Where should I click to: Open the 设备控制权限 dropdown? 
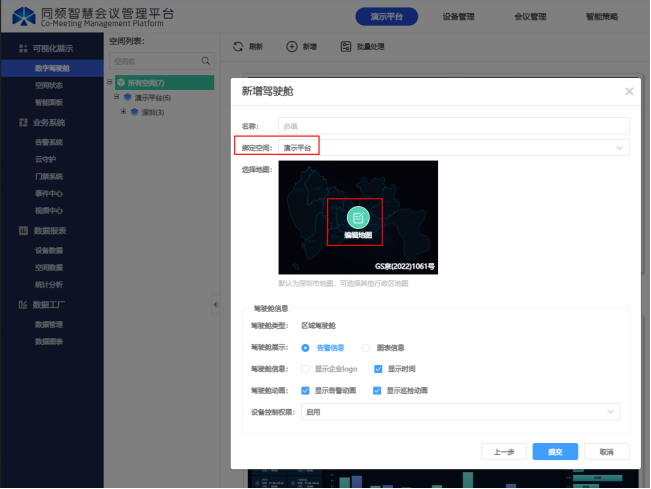460,411
